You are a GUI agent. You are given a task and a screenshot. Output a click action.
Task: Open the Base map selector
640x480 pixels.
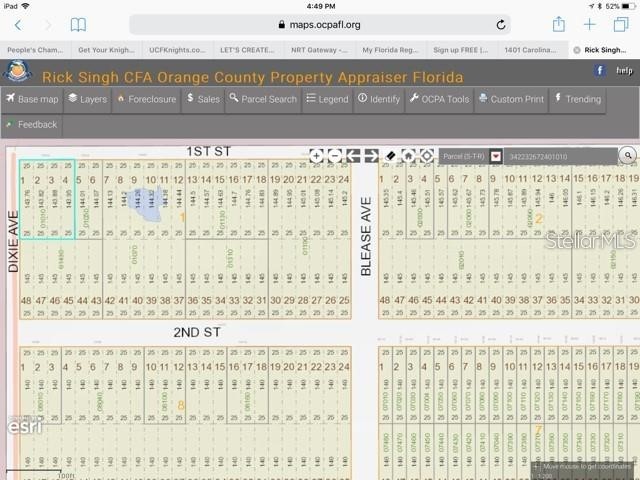pos(33,99)
